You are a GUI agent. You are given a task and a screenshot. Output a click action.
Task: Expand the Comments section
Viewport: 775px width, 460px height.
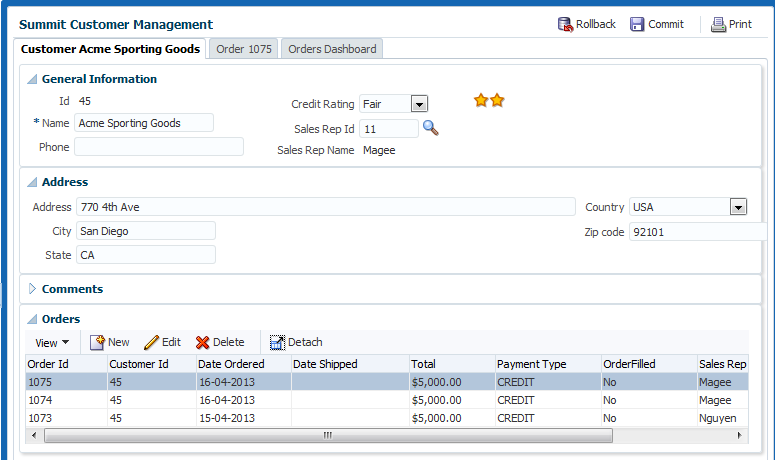pyautogui.click(x=32, y=289)
